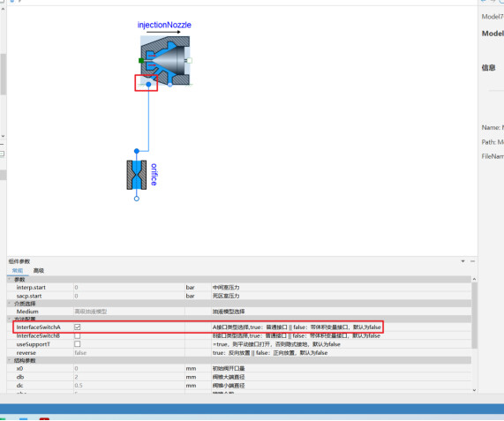The width and height of the screenshot is (504, 421).
Task: Click the white right port of injectionNozzle
Action: [x=189, y=60]
